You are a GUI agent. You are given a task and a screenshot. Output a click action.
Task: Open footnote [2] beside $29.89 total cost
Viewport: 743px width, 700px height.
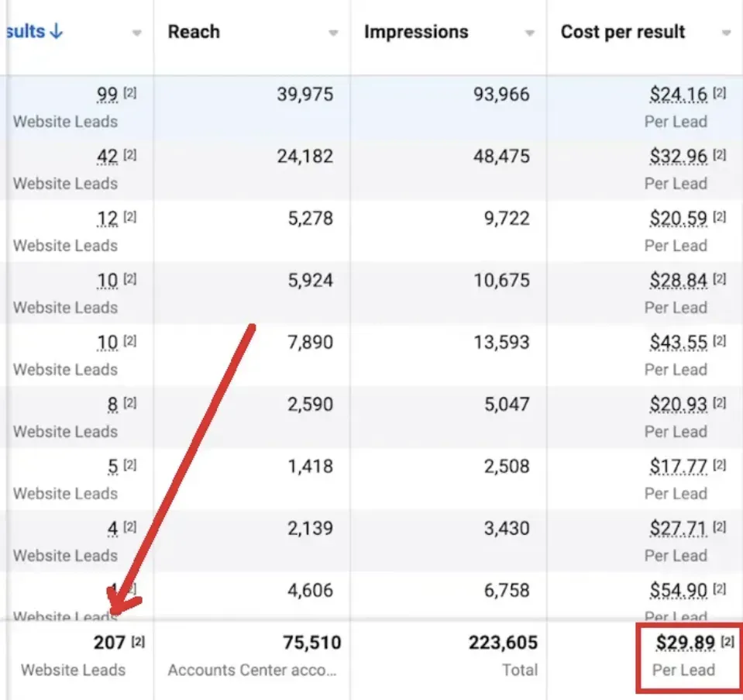[728, 642]
